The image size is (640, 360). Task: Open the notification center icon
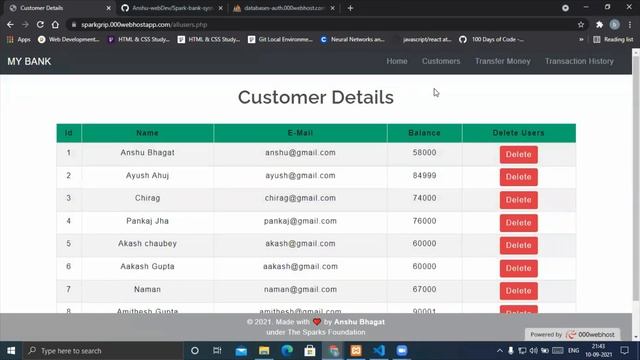click(624, 351)
